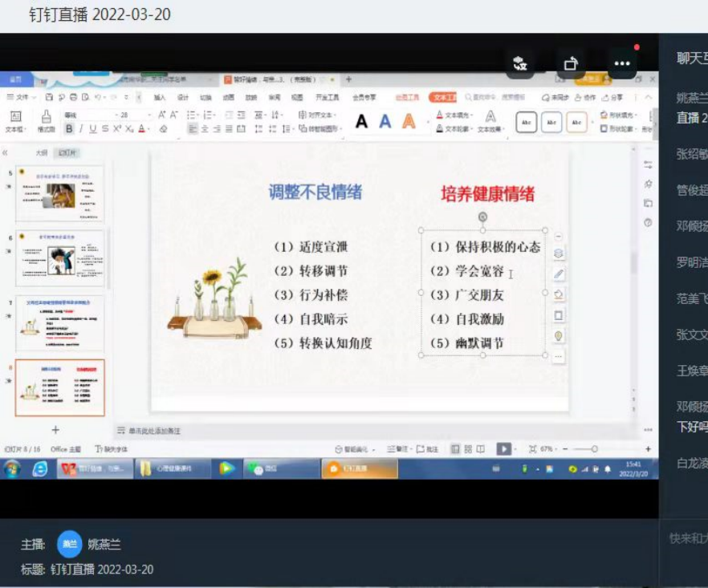Image resolution: width=708 pixels, height=588 pixels.
Task: Toggle italic formatting I
Action: (x=81, y=129)
